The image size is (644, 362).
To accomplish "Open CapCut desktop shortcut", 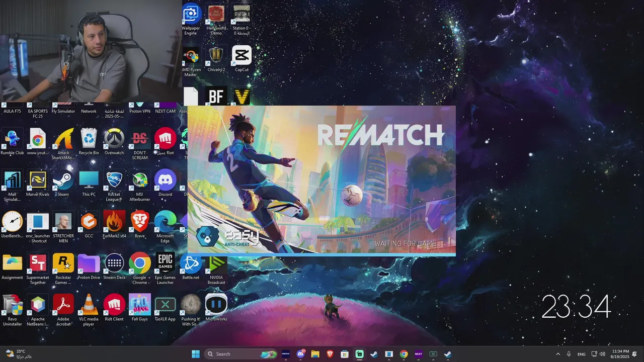I will click(x=242, y=59).
